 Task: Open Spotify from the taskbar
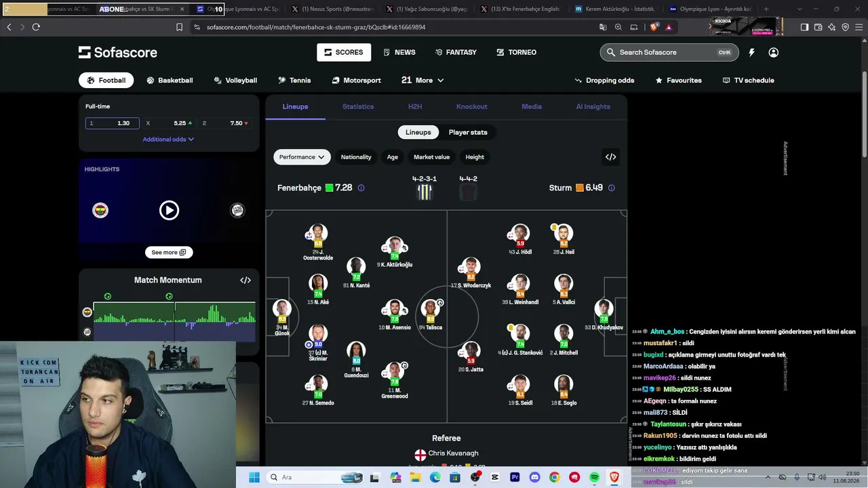(594, 477)
